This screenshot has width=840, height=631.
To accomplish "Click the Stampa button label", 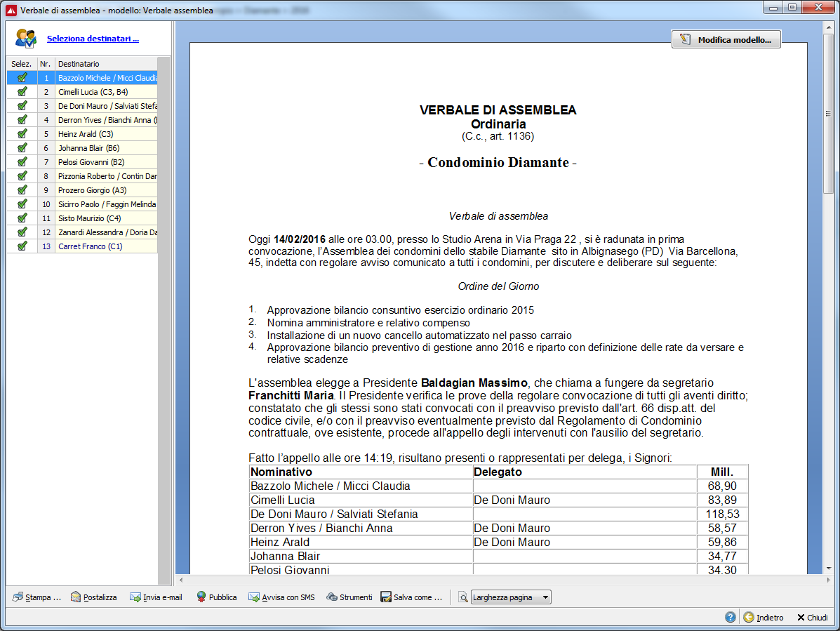I will (x=44, y=597).
